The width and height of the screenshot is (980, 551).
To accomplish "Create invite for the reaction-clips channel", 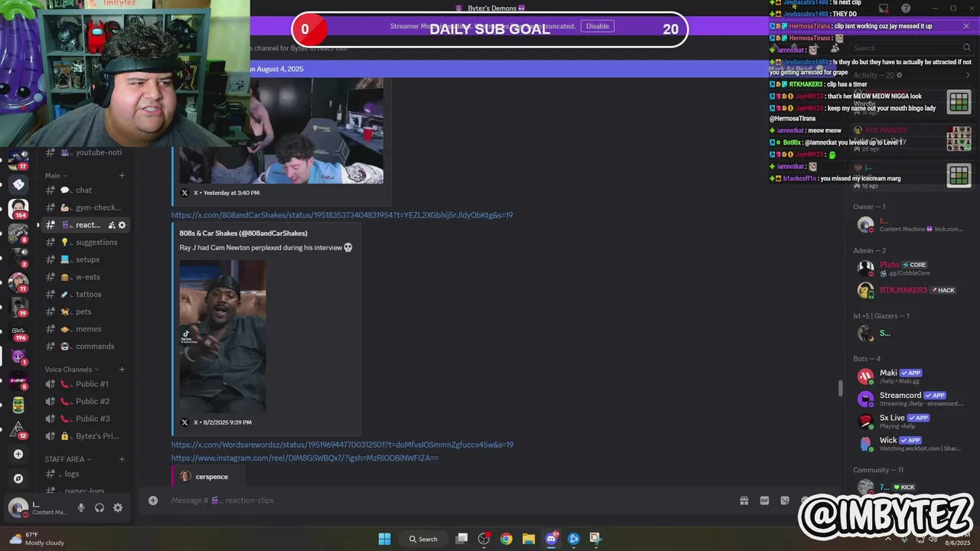I will 111,225.
